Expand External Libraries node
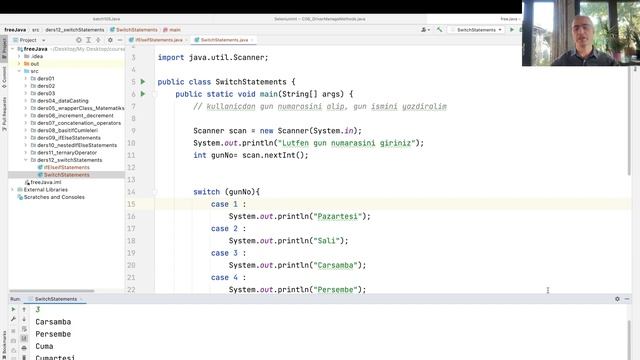This screenshot has height=360, width=640. click(13, 189)
